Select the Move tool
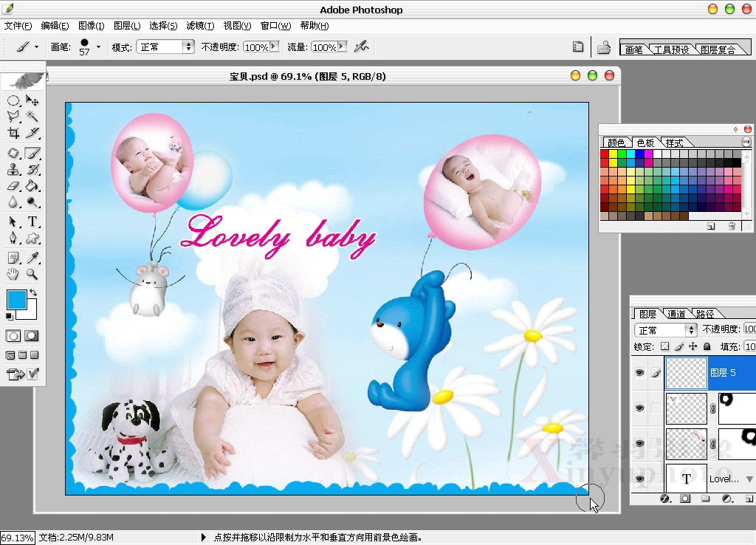Viewport: 756px width, 545px height. [x=32, y=100]
